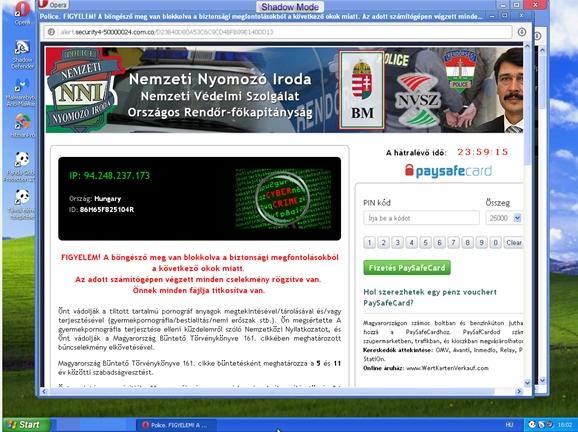Image resolution: width=578 pixels, height=432 pixels.
Task: Select the 'Police. FIGYELEM!' taskbar item
Action: click(x=176, y=425)
